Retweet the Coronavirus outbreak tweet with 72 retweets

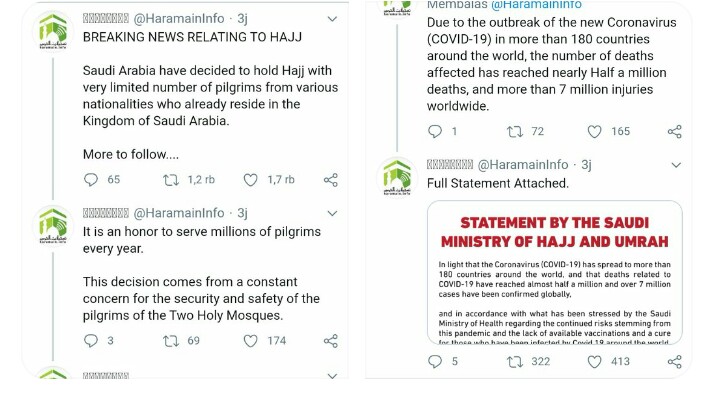tap(515, 132)
